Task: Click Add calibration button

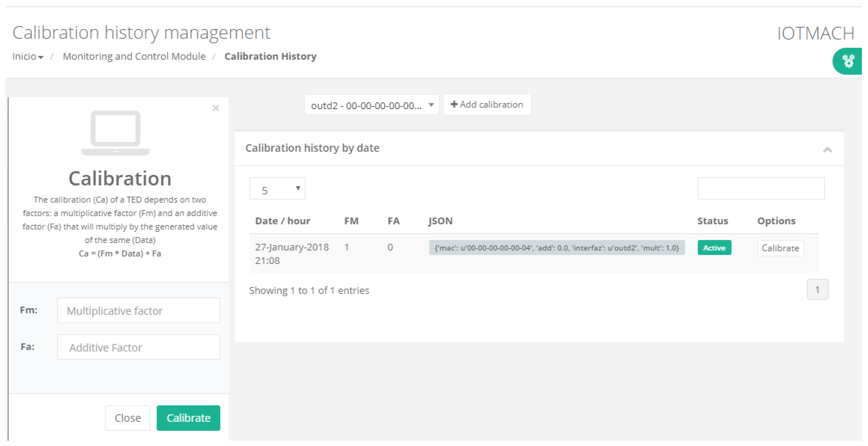Action: 487,105
